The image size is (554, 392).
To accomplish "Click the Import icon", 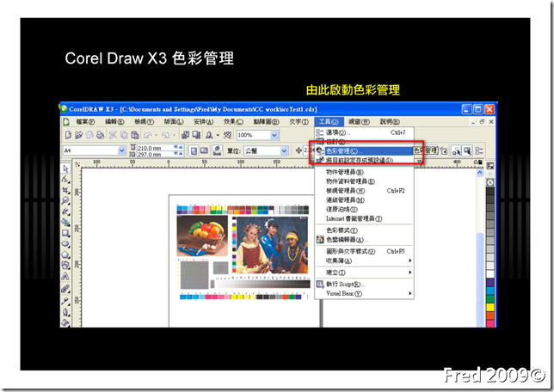I will click(185, 135).
